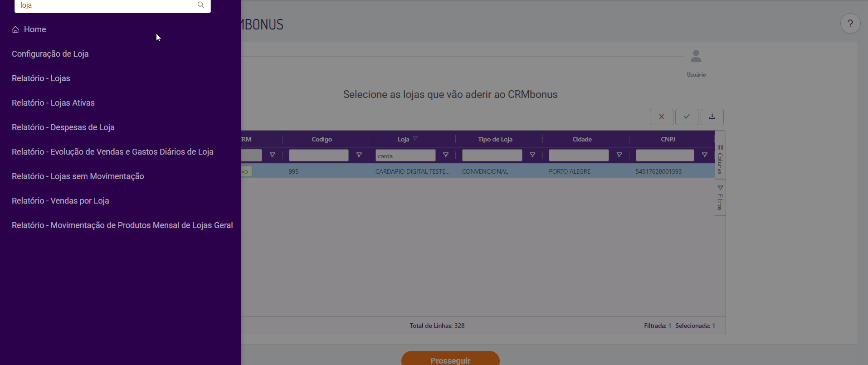Sort by the Tipo de Loja column header
This screenshot has height=365, width=868.
click(x=495, y=139)
